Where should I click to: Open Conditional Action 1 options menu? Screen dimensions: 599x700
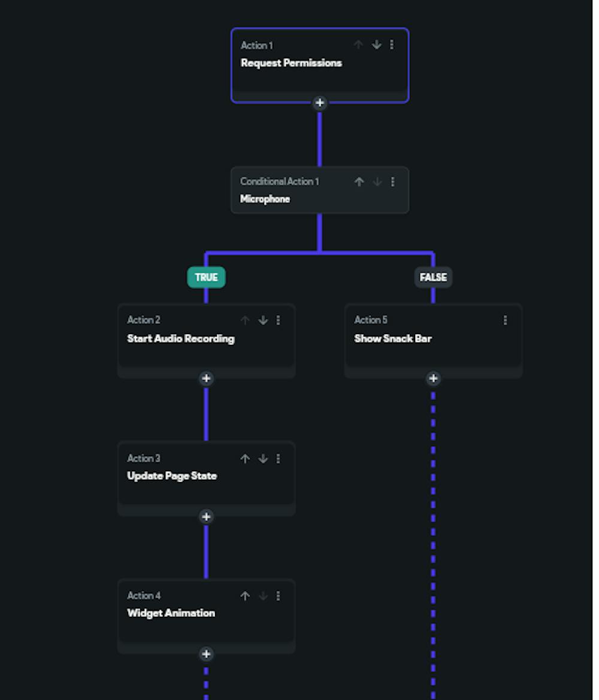(392, 182)
